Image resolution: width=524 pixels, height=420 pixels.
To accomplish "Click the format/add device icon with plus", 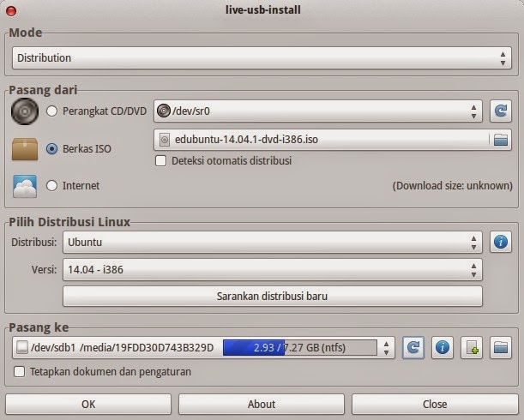I will [x=472, y=347].
